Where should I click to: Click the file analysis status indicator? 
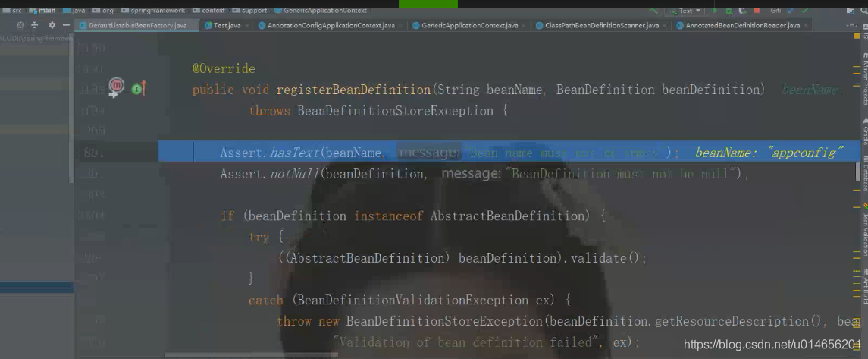(857, 36)
